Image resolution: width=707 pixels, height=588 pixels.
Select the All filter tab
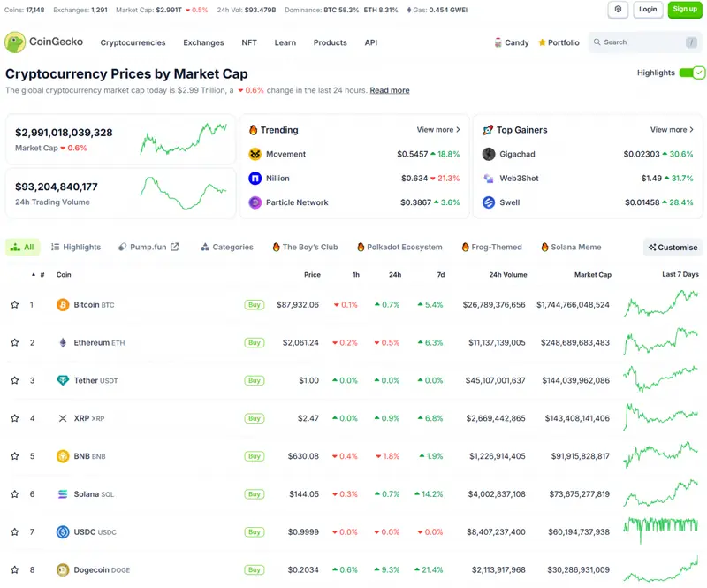point(23,247)
